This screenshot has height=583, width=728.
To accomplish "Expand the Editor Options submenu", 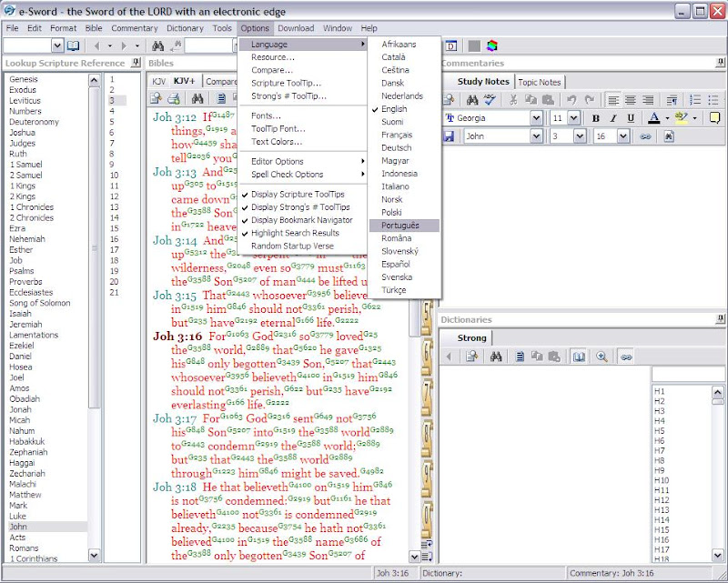I will (302, 162).
